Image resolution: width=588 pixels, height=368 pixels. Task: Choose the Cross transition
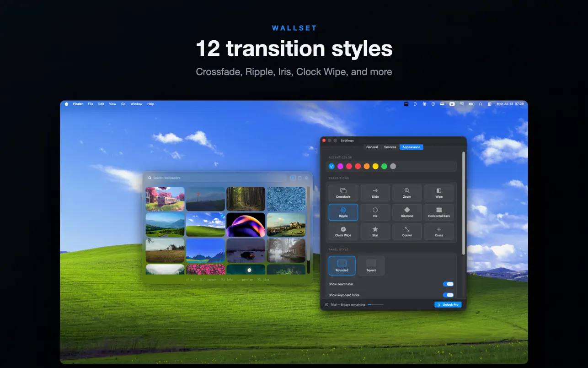click(x=439, y=231)
